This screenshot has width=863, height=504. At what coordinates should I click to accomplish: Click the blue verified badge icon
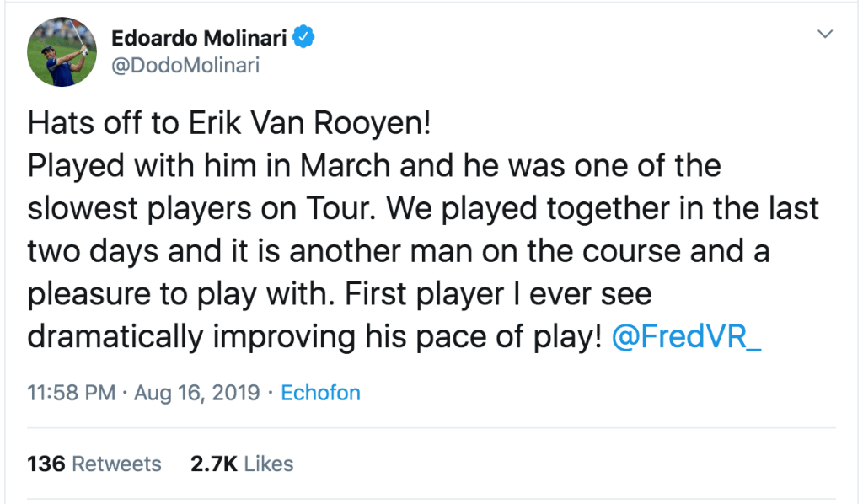[304, 37]
